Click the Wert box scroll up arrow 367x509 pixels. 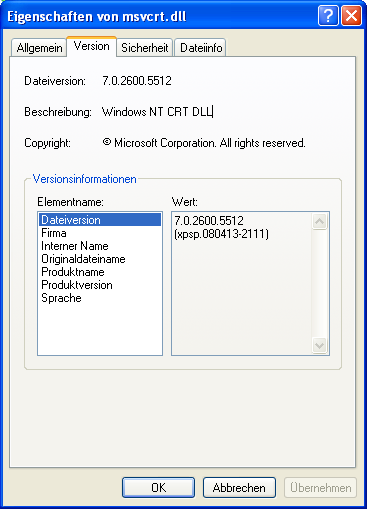pyautogui.click(x=319, y=221)
